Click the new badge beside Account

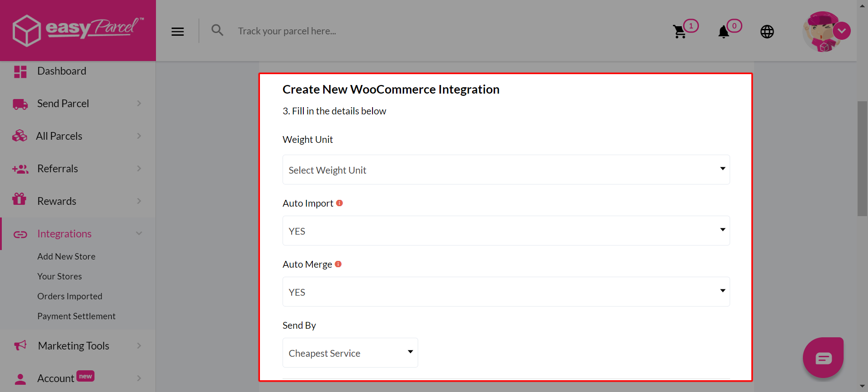85,376
